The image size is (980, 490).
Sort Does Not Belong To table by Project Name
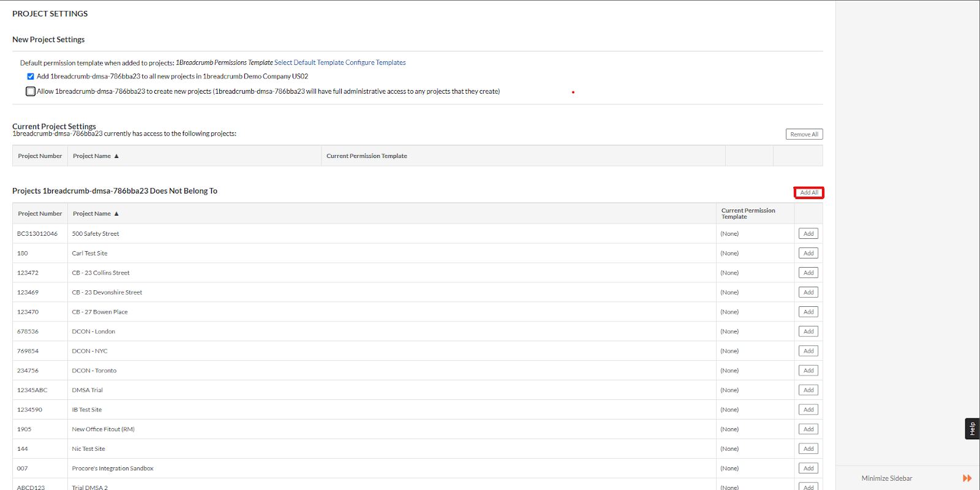point(96,214)
